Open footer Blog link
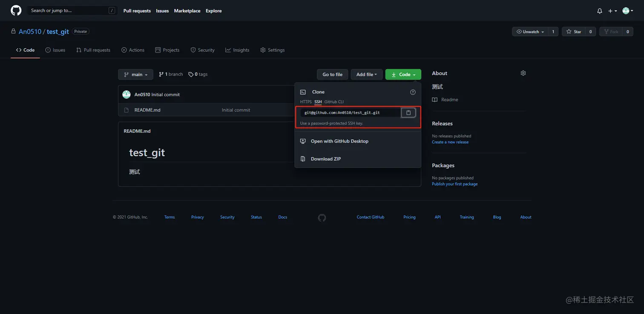 point(497,217)
